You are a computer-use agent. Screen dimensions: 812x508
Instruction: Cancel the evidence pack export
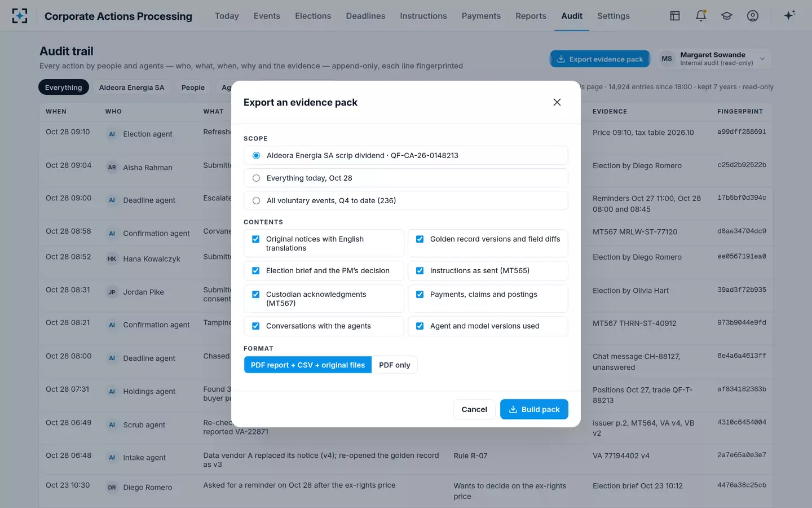(474, 409)
